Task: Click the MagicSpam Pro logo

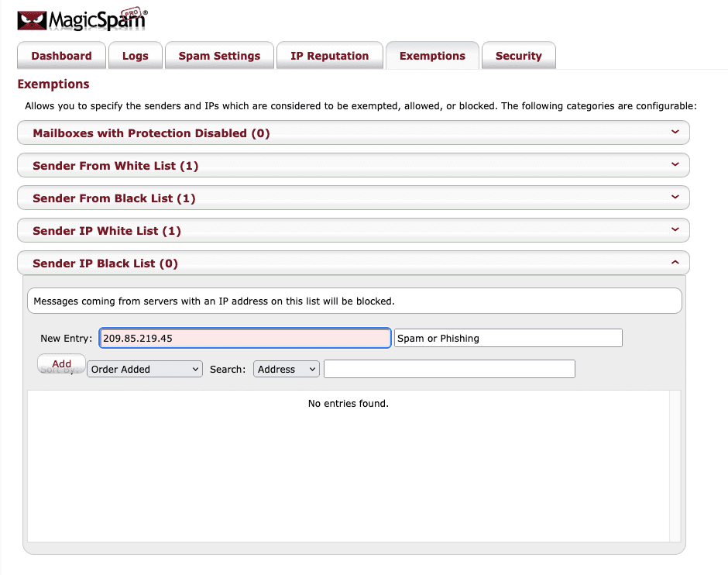Action: (82, 20)
